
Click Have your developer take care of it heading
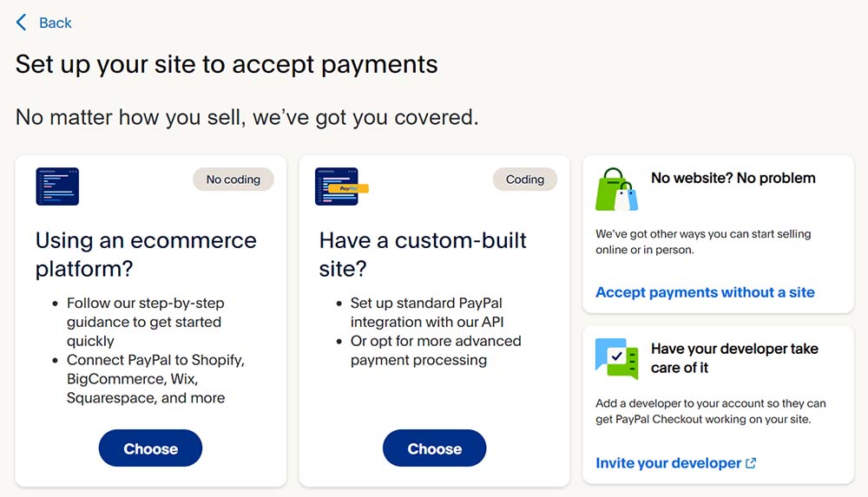(734, 358)
